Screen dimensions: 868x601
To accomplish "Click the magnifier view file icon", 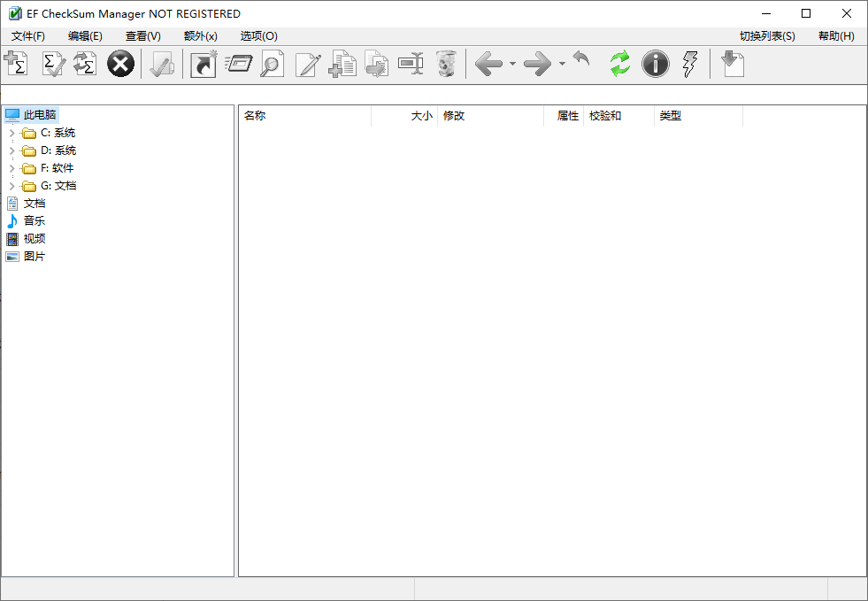I will point(272,64).
